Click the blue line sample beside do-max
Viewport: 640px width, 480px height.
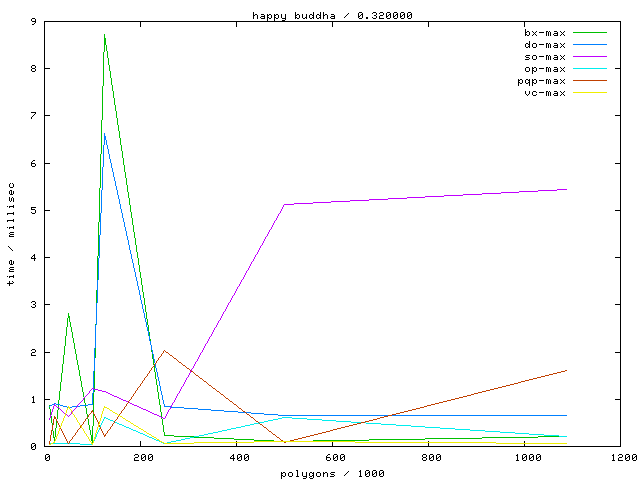[590, 45]
